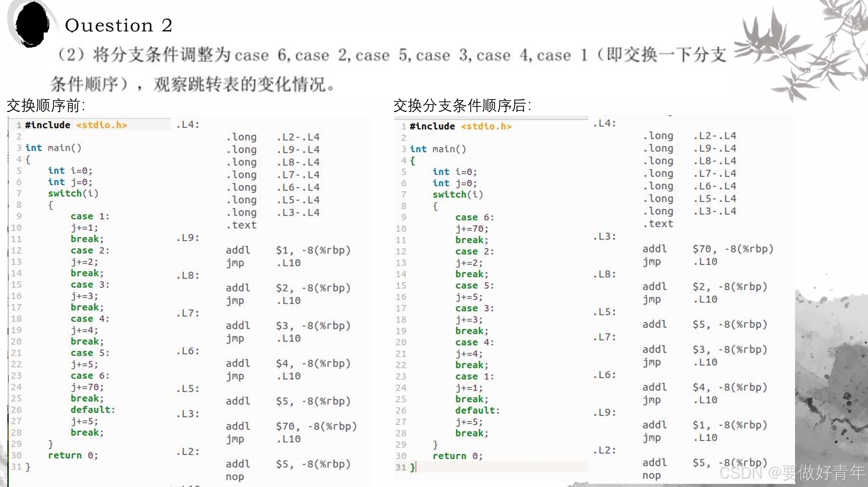
Task: Click "switch(i)" in the left code listing
Action: point(73,193)
